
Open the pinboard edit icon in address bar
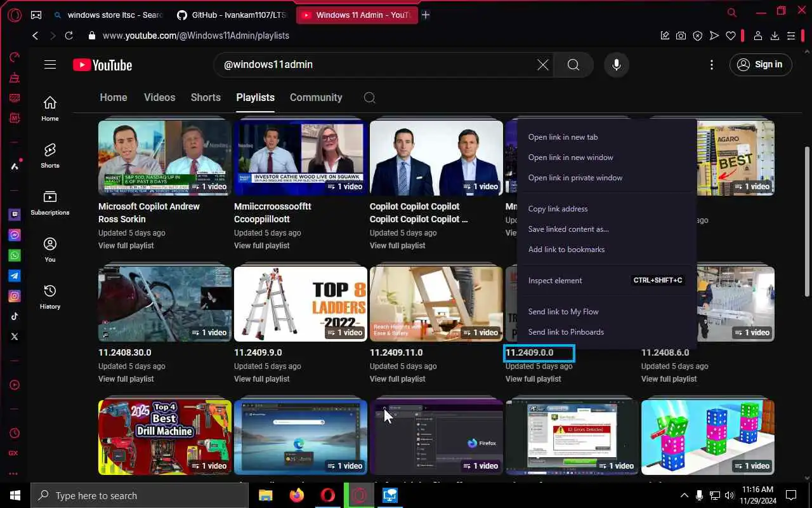pyautogui.click(x=665, y=36)
